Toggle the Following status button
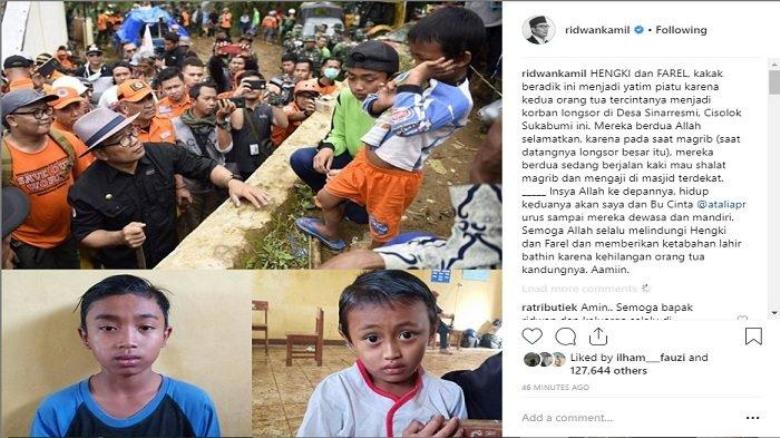The width and height of the screenshot is (780, 438). 681,30
